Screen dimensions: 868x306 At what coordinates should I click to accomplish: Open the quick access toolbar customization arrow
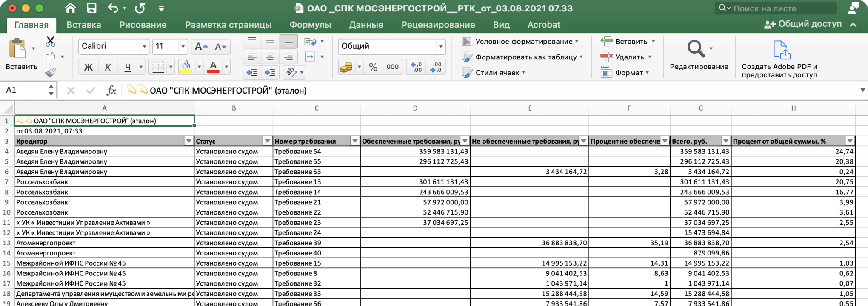click(x=161, y=8)
